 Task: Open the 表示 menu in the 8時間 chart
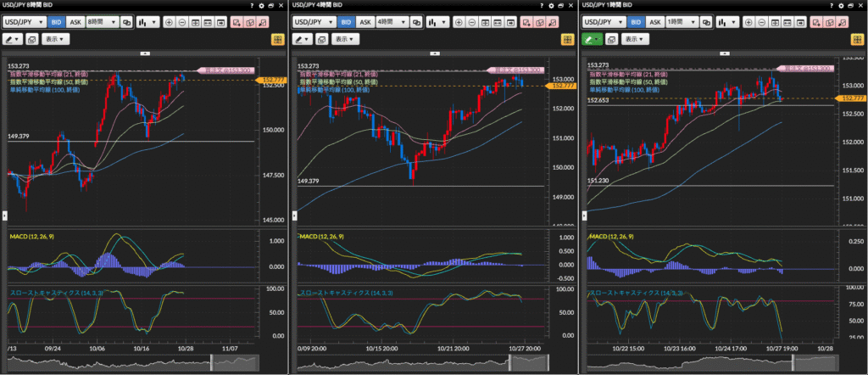tap(56, 39)
